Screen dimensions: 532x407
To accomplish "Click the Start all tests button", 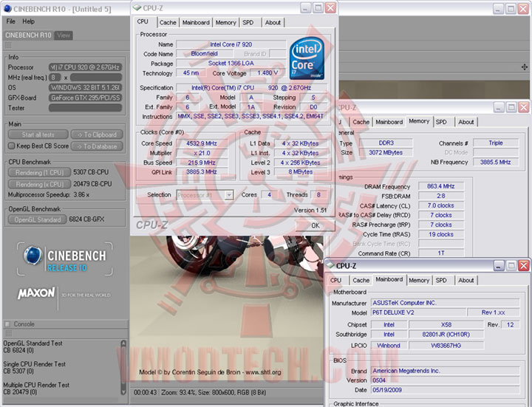I will (38, 134).
